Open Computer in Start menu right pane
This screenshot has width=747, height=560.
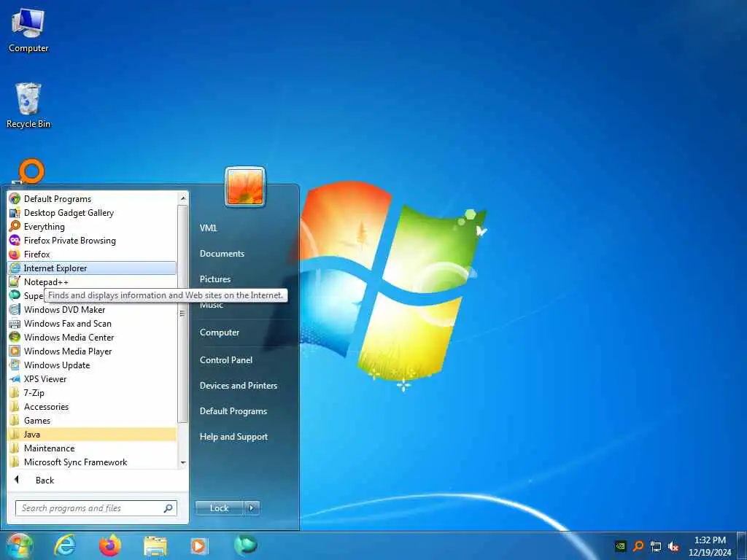tap(220, 332)
